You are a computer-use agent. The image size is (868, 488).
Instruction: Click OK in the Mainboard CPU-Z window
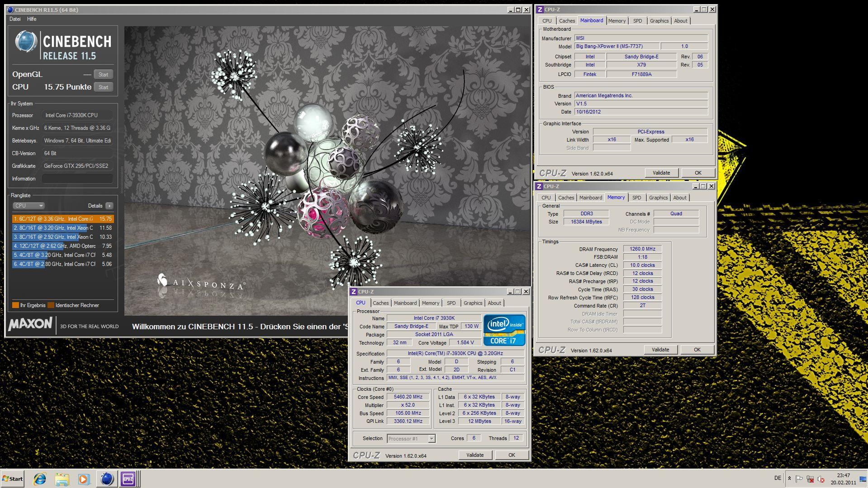click(x=698, y=173)
